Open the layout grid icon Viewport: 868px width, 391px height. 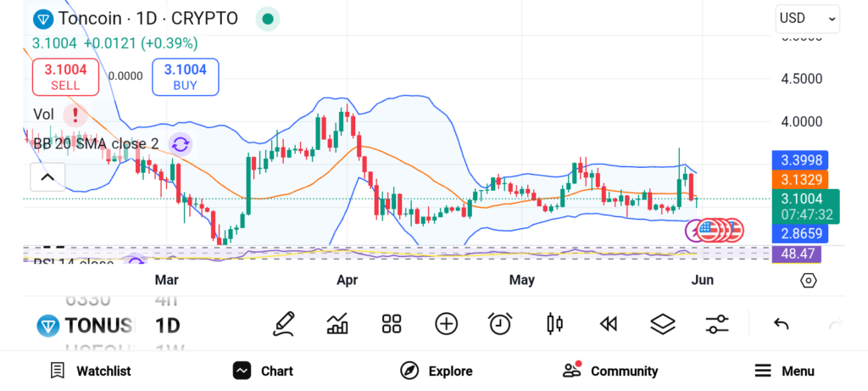pyautogui.click(x=391, y=323)
